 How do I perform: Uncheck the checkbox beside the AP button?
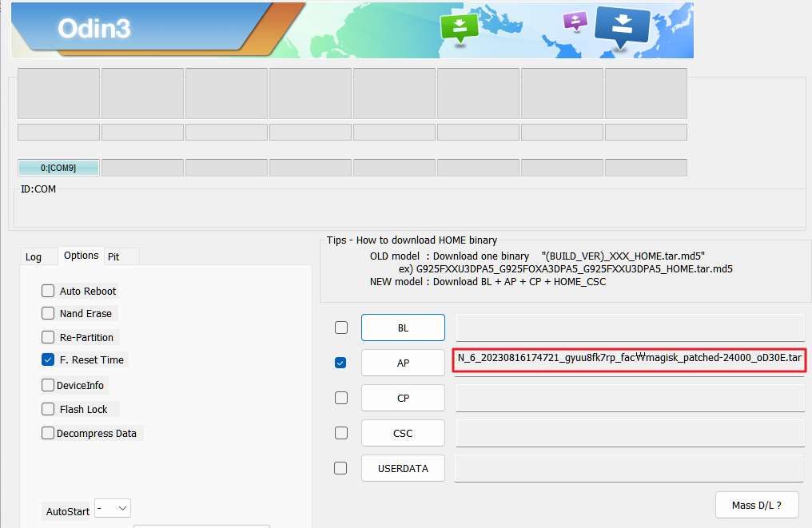[340, 363]
